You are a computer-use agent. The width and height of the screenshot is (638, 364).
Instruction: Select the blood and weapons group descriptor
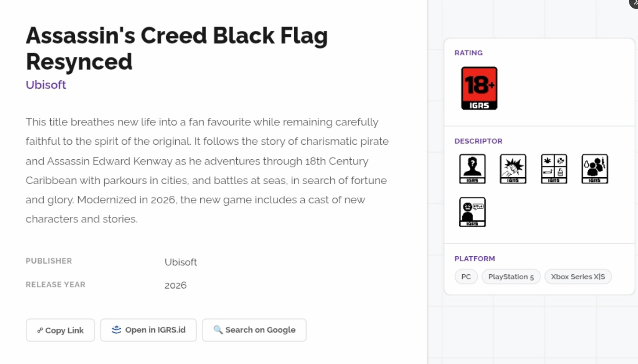(595, 169)
